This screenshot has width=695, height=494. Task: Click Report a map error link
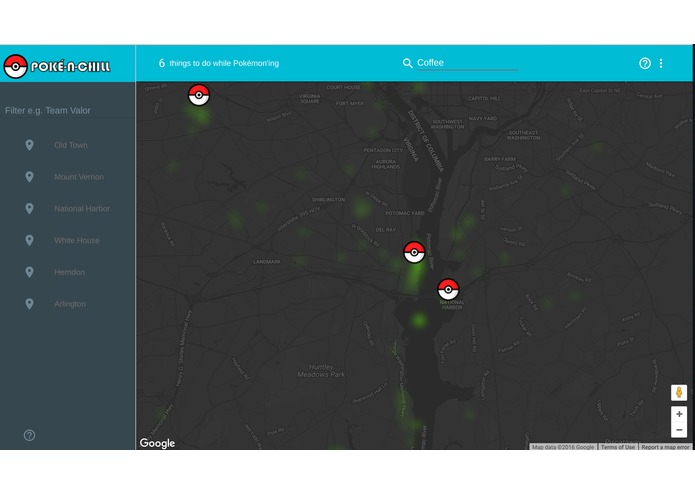(x=665, y=447)
